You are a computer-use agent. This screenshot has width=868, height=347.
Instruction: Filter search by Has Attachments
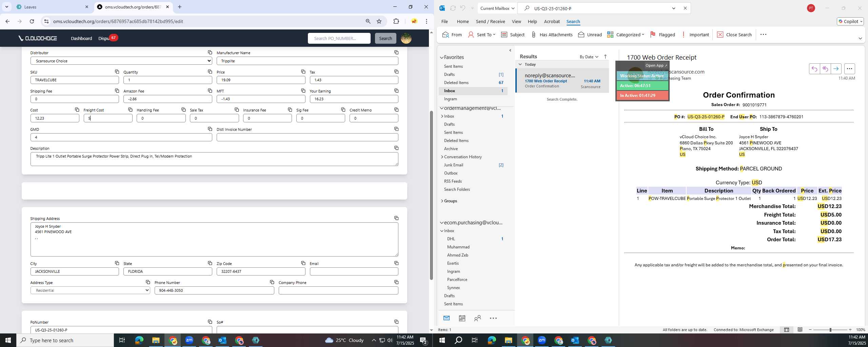point(552,35)
